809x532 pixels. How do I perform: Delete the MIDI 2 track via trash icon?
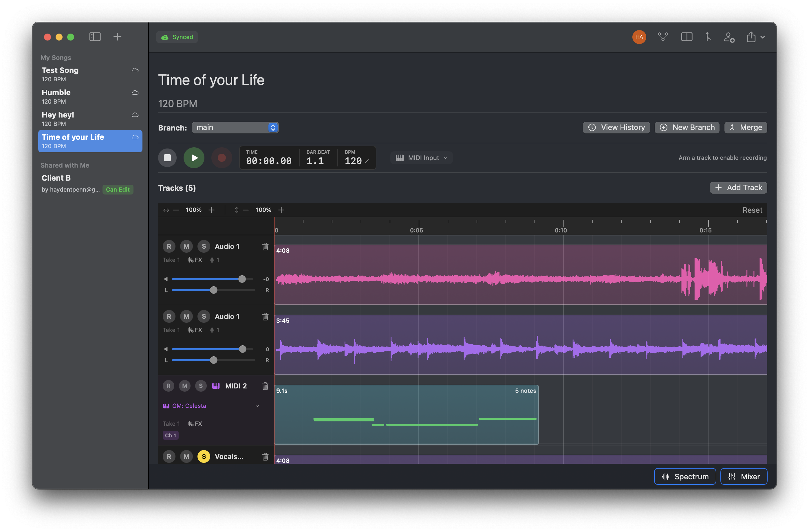(265, 386)
